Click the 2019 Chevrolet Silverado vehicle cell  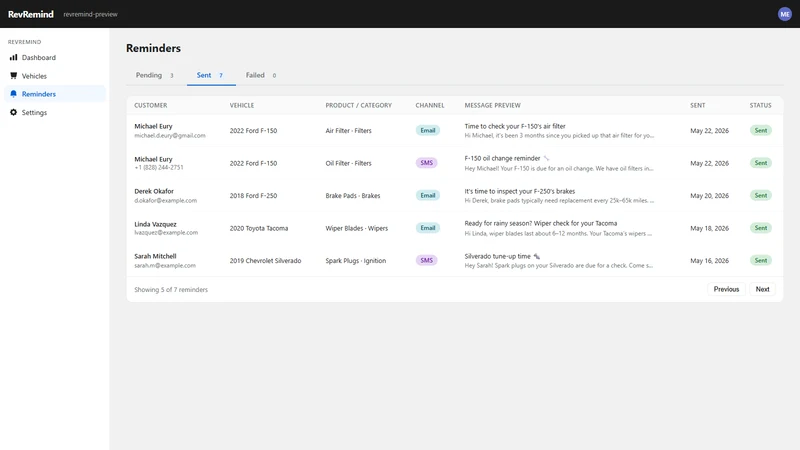coord(265,260)
